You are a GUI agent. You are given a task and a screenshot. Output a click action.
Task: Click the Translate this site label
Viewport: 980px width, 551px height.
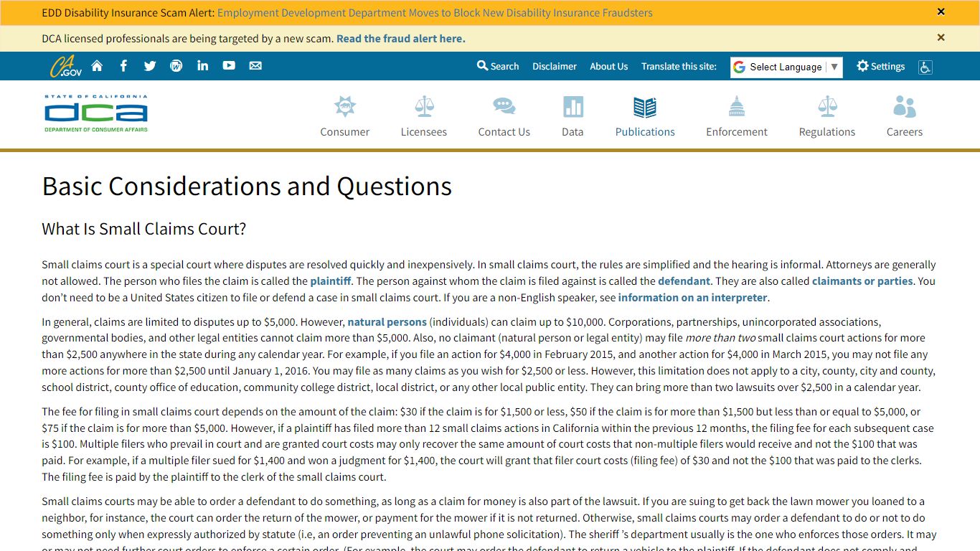pyautogui.click(x=679, y=66)
